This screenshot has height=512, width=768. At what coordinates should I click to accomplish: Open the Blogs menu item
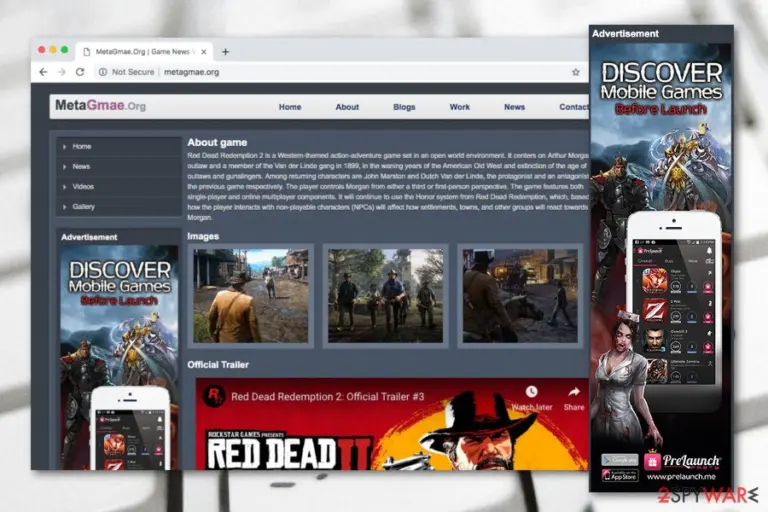coord(404,107)
